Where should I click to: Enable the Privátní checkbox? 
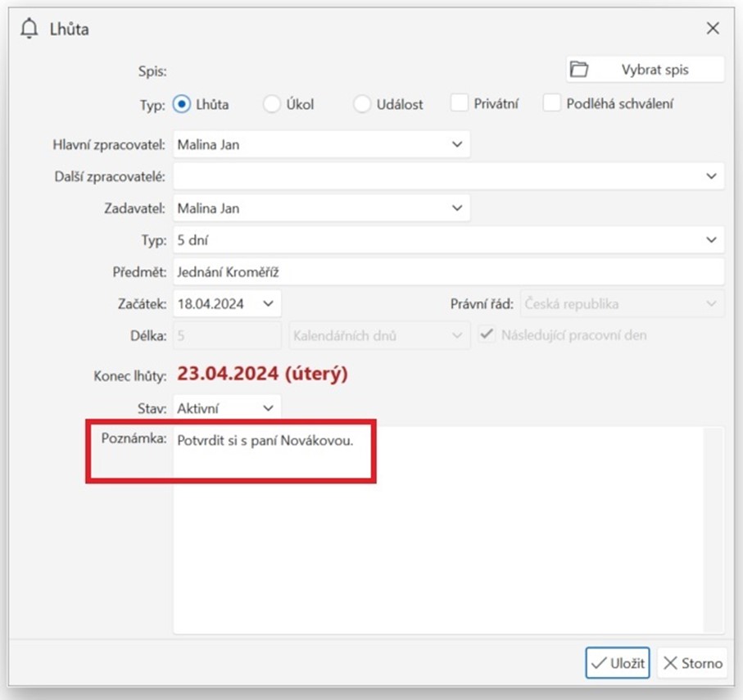460,104
